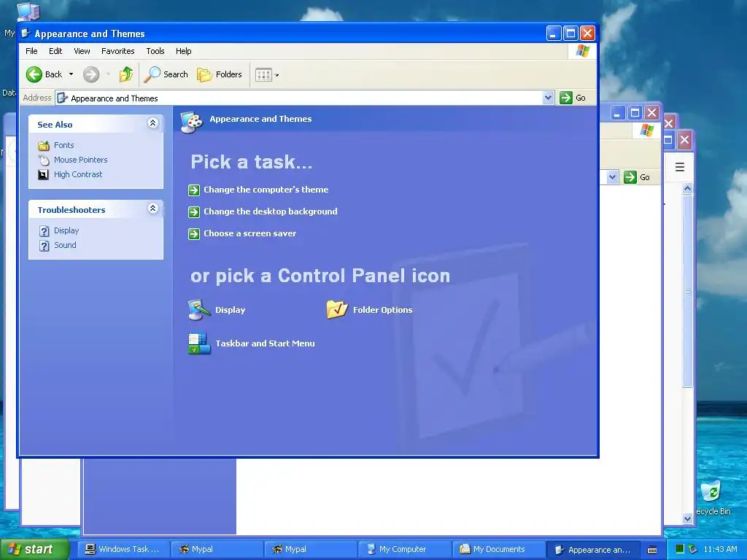Open the High Contrast link
The height and width of the screenshot is (560, 747).
[78, 175]
